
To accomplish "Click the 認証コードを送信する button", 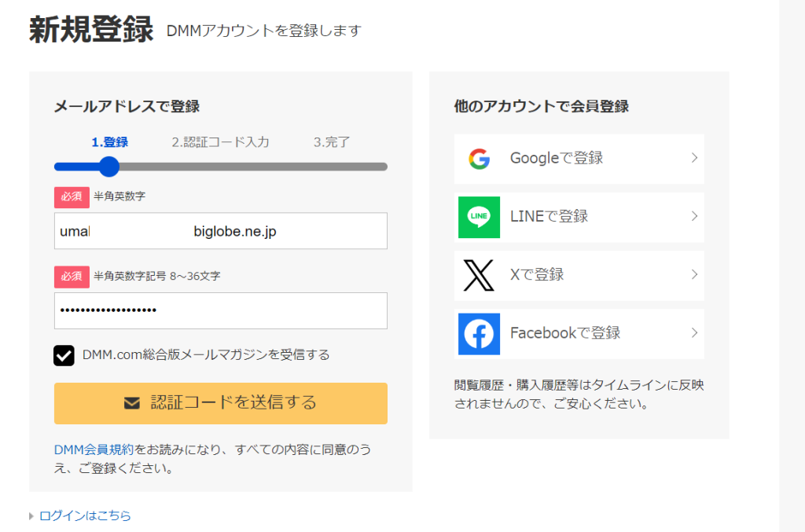I will click(220, 403).
